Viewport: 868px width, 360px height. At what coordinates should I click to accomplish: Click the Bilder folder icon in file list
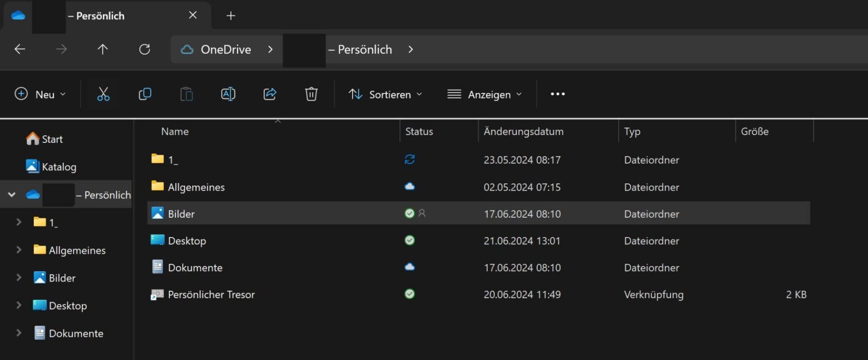[157, 213]
